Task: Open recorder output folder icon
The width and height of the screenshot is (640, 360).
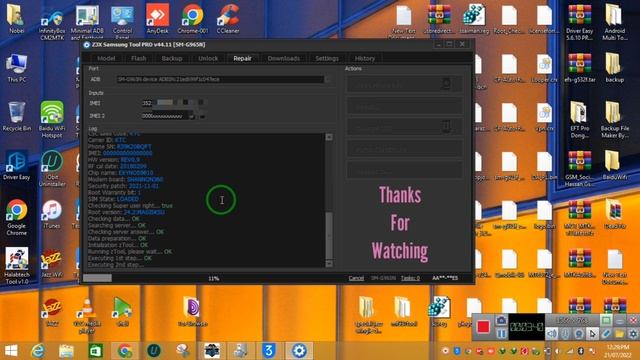Action: pyautogui.click(x=620, y=333)
